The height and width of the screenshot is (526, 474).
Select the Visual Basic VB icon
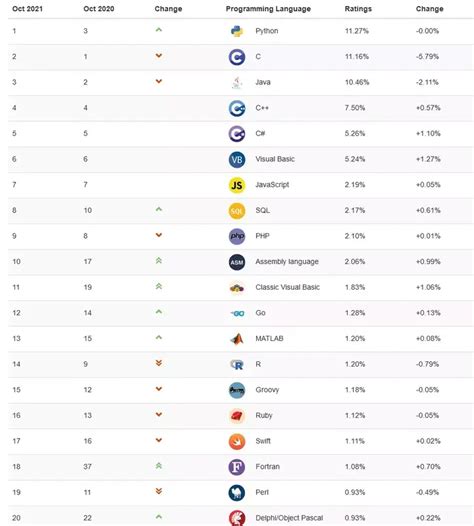(237, 159)
